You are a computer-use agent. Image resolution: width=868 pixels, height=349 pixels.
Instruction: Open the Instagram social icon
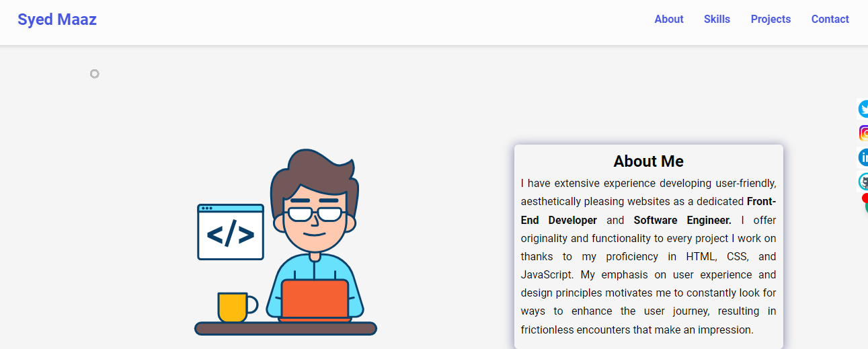(863, 133)
